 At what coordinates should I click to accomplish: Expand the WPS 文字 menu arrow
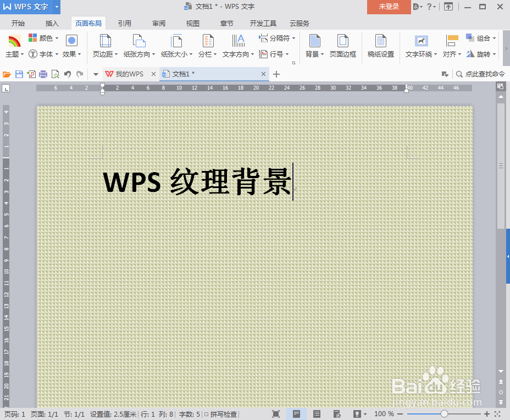point(57,7)
